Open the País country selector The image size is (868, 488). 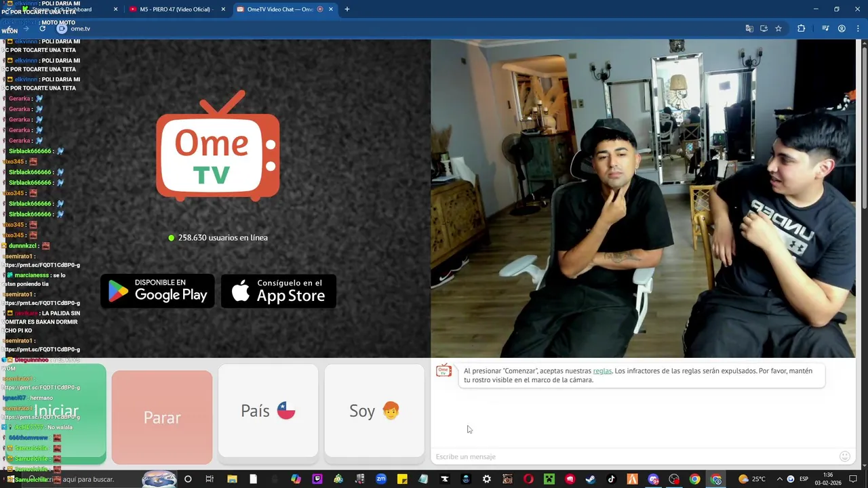[x=268, y=411]
